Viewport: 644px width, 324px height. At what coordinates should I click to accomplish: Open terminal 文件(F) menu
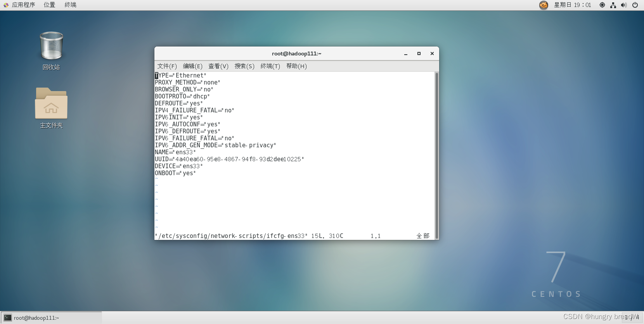(167, 66)
